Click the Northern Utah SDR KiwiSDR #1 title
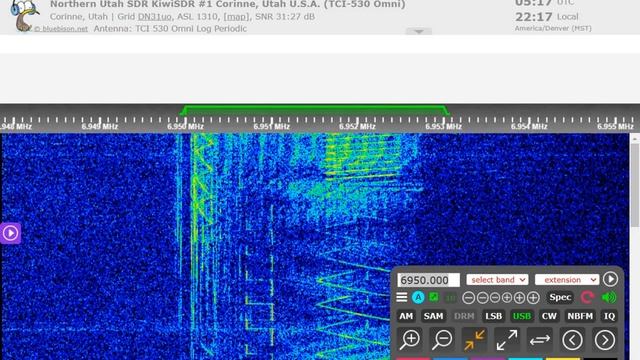Image resolution: width=640 pixels, height=360 pixels. point(228,4)
